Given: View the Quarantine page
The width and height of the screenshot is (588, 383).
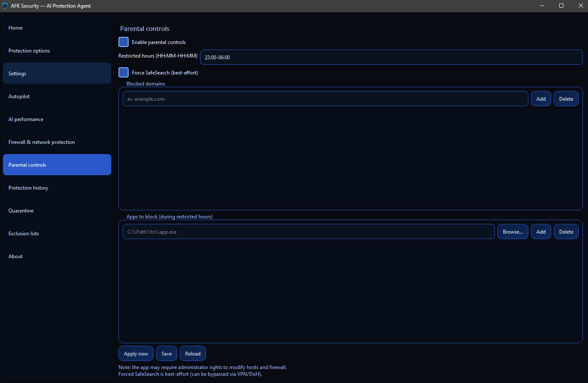Looking at the screenshot, I should point(21,210).
